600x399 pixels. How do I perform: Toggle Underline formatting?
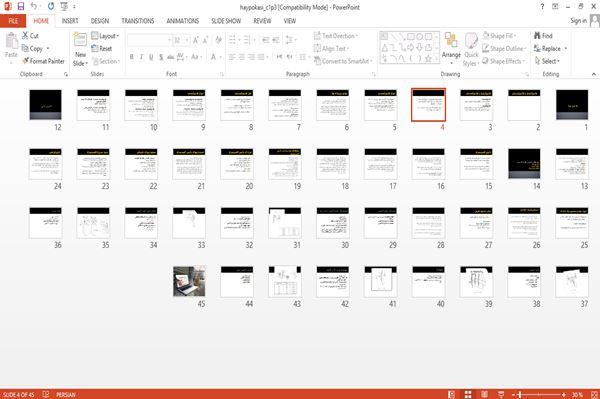click(x=151, y=57)
